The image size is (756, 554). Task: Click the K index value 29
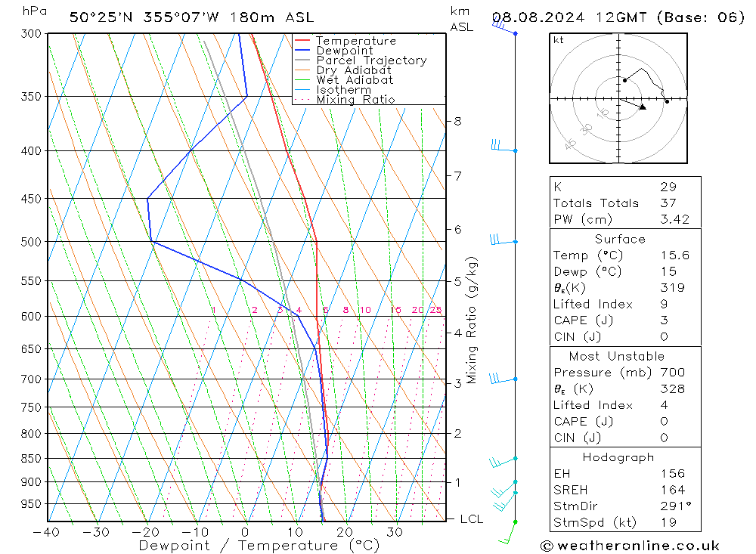click(x=668, y=187)
